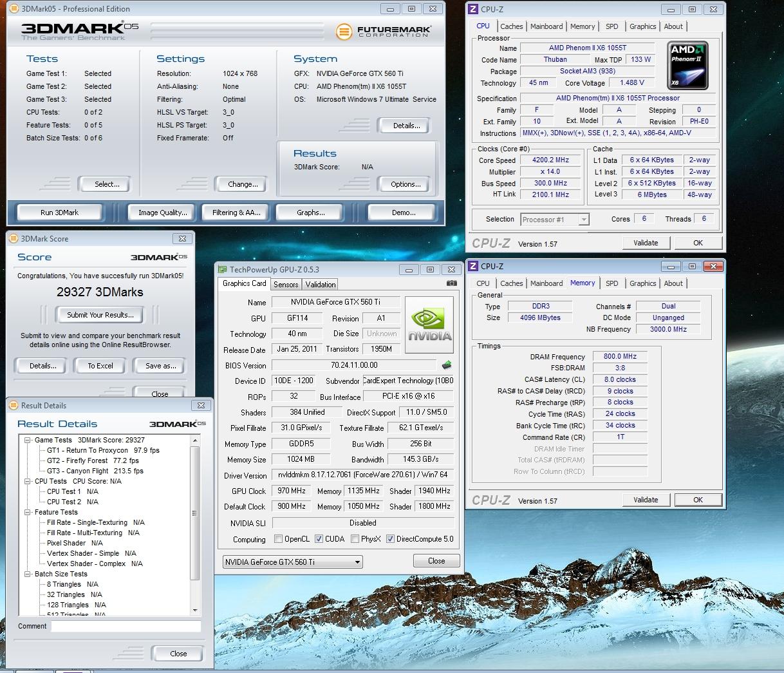Click the 800.0 MHz DRAM Frequency value
This screenshot has height=673, width=784.
(x=620, y=356)
